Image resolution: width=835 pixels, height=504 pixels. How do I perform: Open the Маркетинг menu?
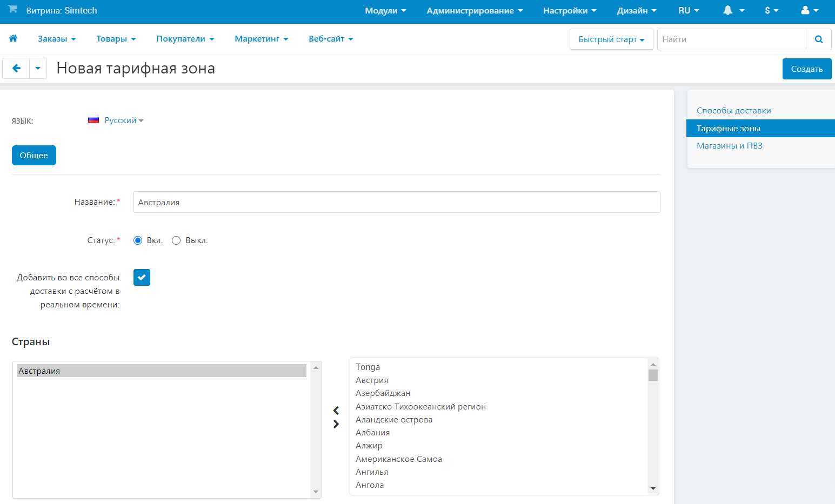pyautogui.click(x=261, y=39)
